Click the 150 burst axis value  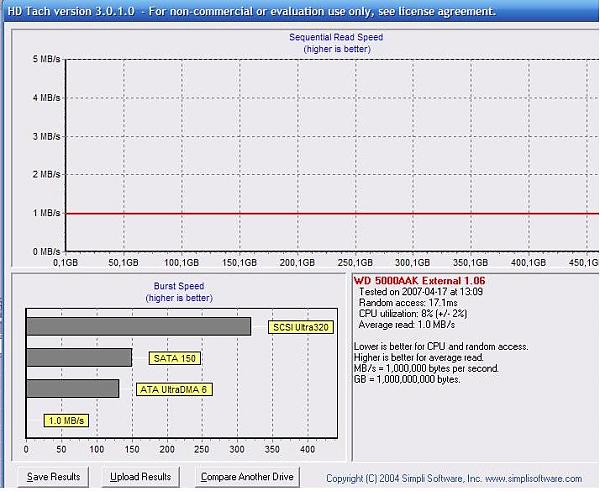132,449
